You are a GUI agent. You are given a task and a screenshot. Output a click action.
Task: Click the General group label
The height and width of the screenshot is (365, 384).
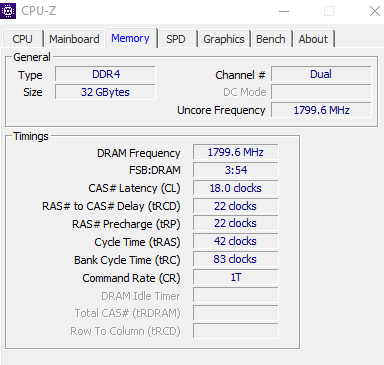coord(32,57)
